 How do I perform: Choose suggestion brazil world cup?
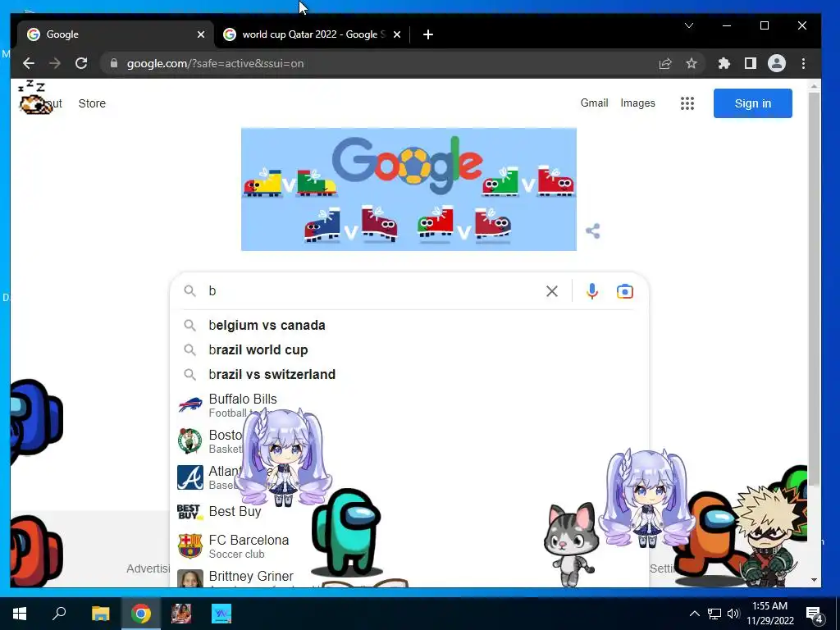[409, 349]
